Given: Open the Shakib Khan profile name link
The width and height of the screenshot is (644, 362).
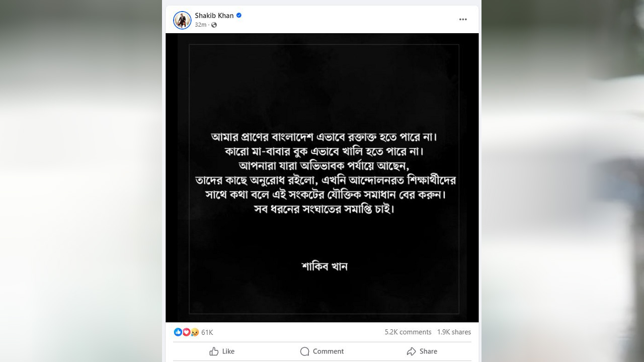Looking at the screenshot, I should pos(214,16).
